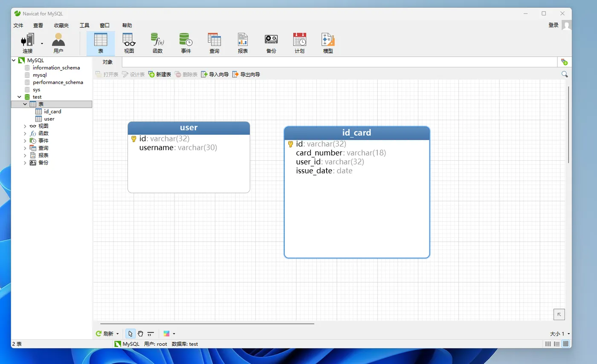597x364 pixels.
Task: Expand the 备份 tree node
Action: pyautogui.click(x=25, y=162)
